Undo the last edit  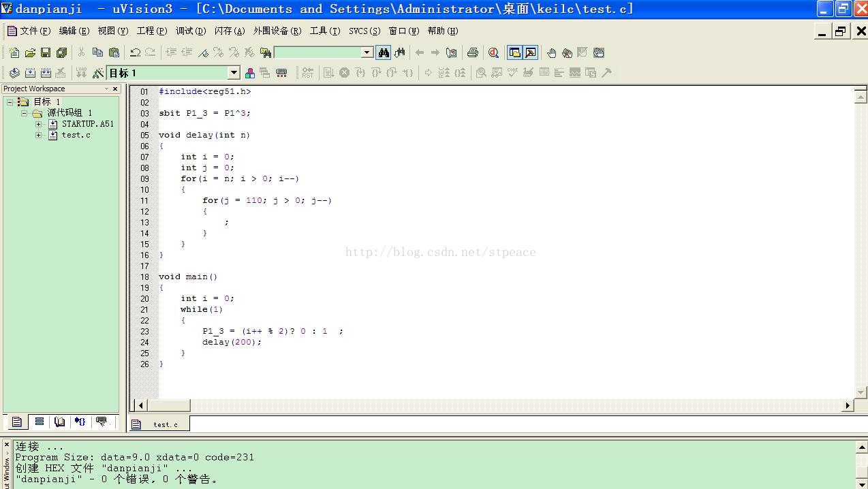click(x=135, y=52)
